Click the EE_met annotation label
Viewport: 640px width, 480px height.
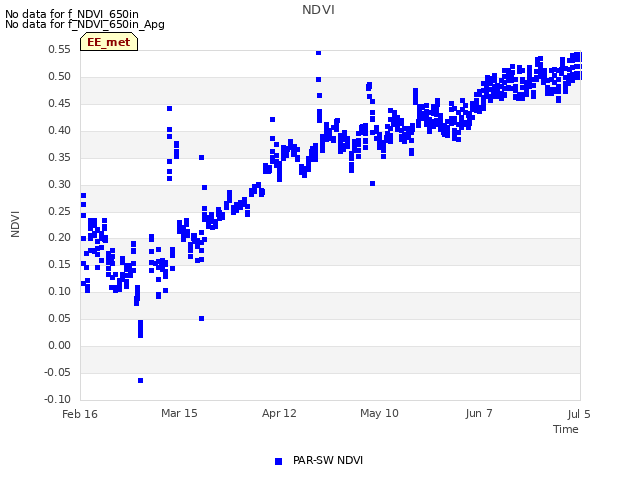(x=109, y=42)
